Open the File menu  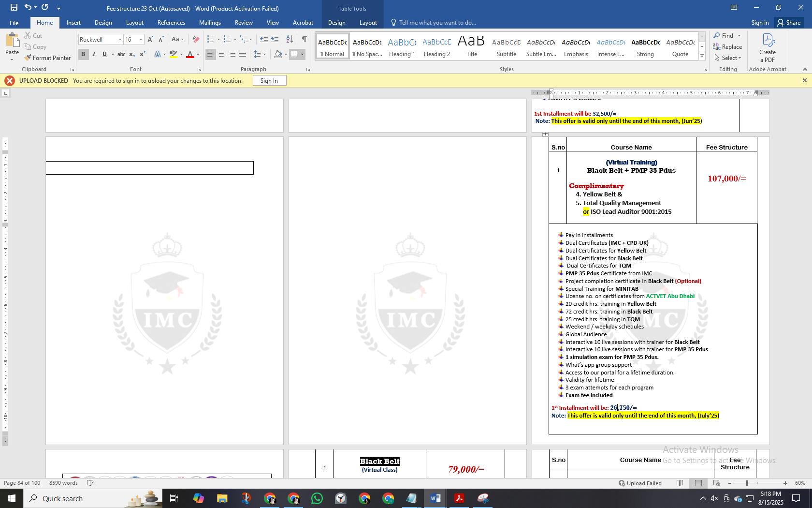tap(14, 23)
